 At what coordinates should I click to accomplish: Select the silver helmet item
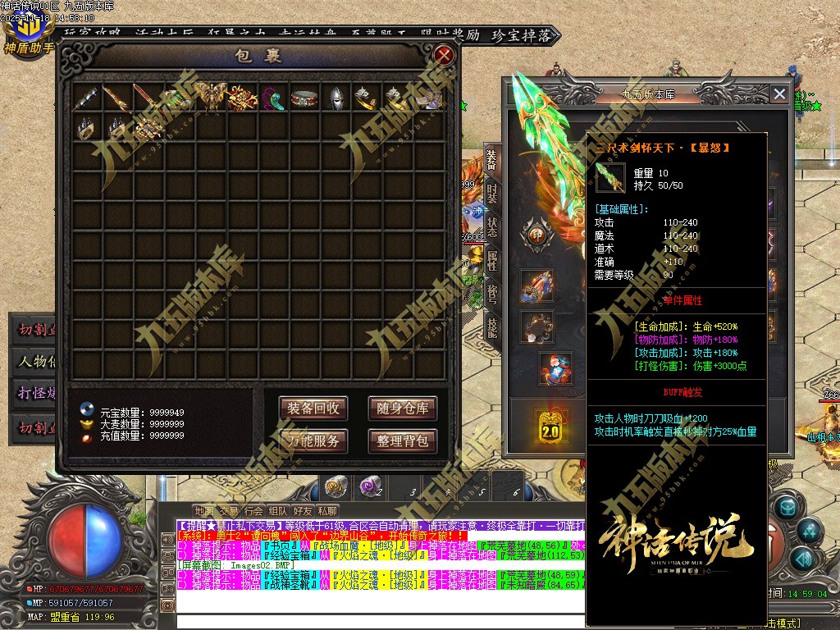(x=336, y=98)
